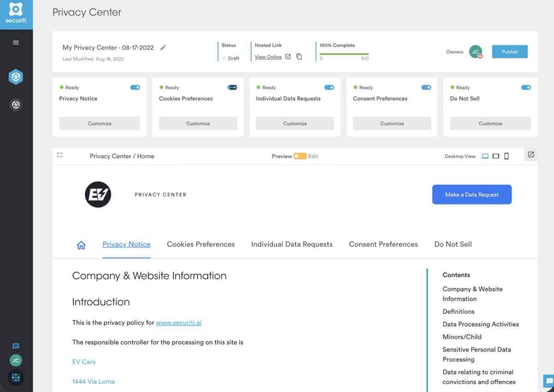
Task: Open the bottom-right chat support icon
Action: [549, 381]
